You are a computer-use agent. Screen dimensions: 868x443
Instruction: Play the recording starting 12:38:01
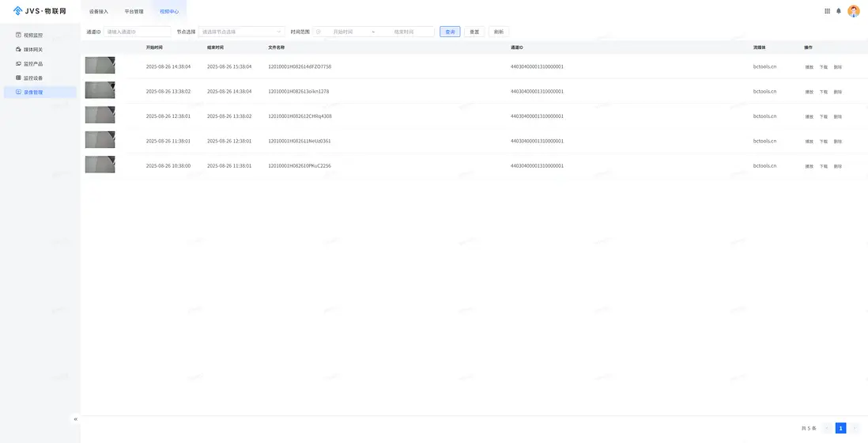[810, 117]
